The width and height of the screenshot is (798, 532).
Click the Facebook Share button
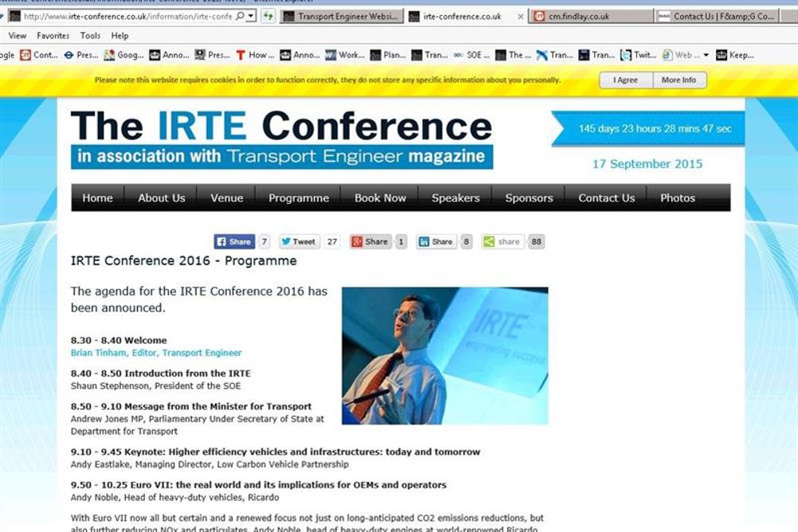click(234, 242)
